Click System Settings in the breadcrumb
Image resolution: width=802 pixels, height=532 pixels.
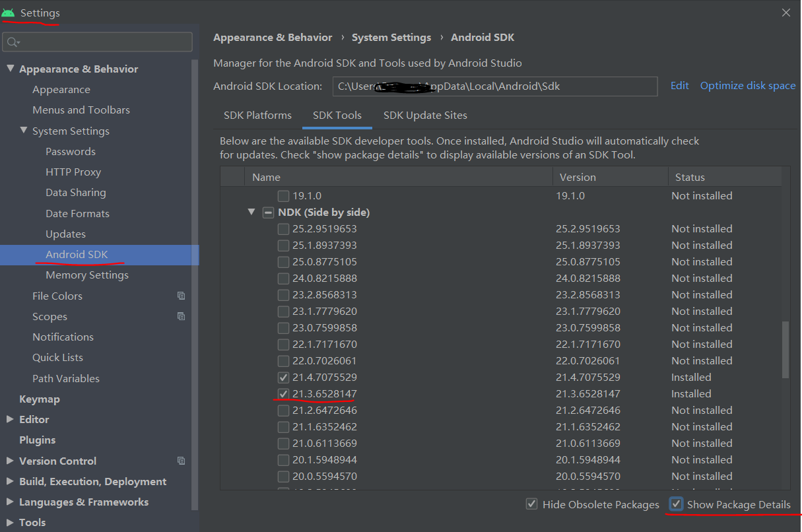tap(391, 38)
